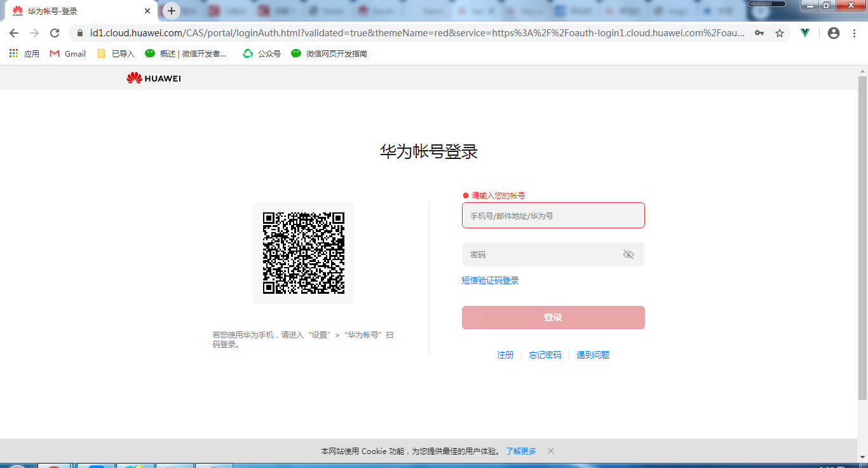Dismiss the cookie notice with X

point(551,451)
